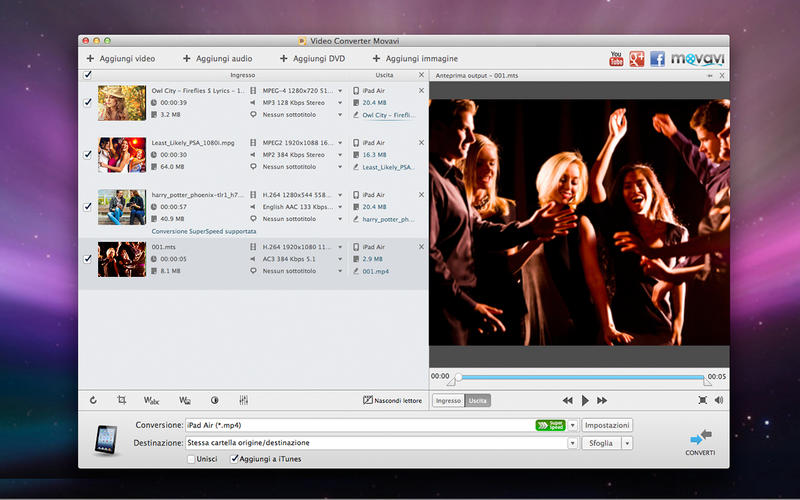Expand MP2 384 Kbps audio dropdown
The width and height of the screenshot is (800, 500).
tap(340, 155)
